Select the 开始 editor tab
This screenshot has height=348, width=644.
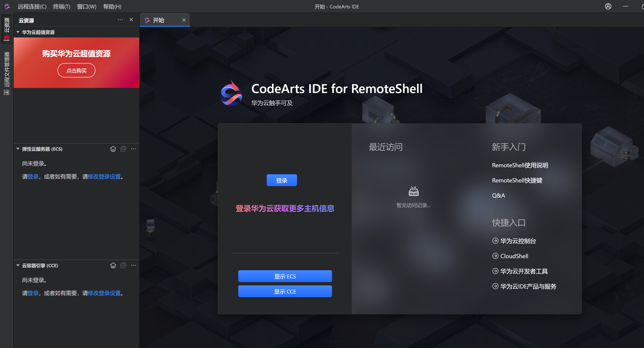pos(165,20)
